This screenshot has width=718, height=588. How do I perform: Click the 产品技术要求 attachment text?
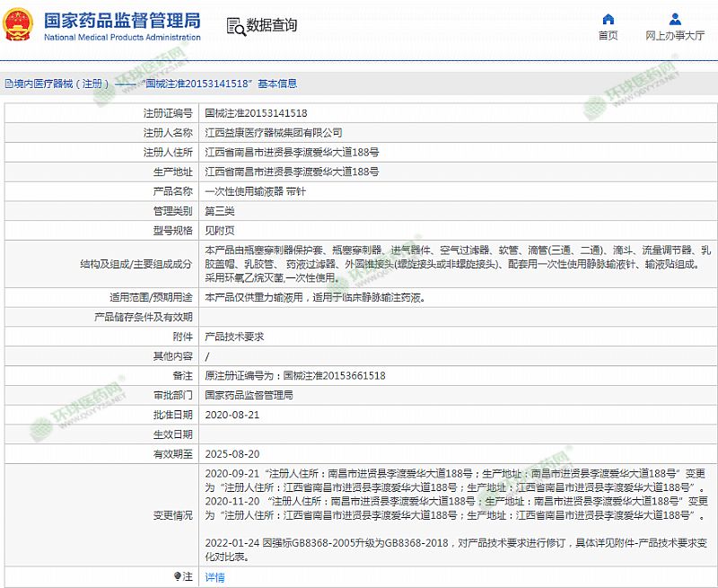tap(234, 336)
